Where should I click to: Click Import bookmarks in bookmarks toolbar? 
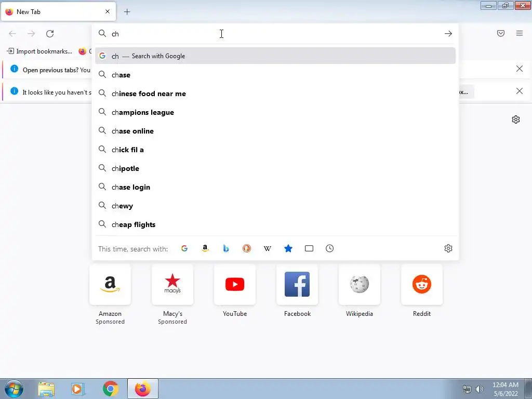pos(39,51)
